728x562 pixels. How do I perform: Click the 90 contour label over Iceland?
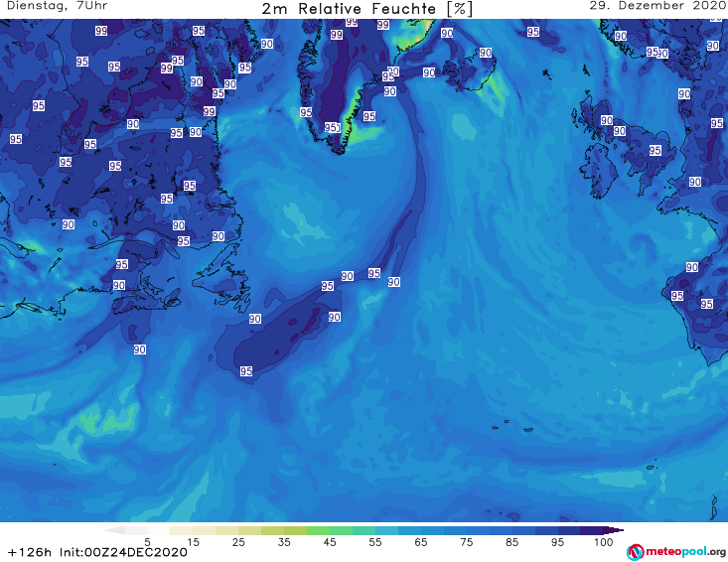pyautogui.click(x=486, y=53)
